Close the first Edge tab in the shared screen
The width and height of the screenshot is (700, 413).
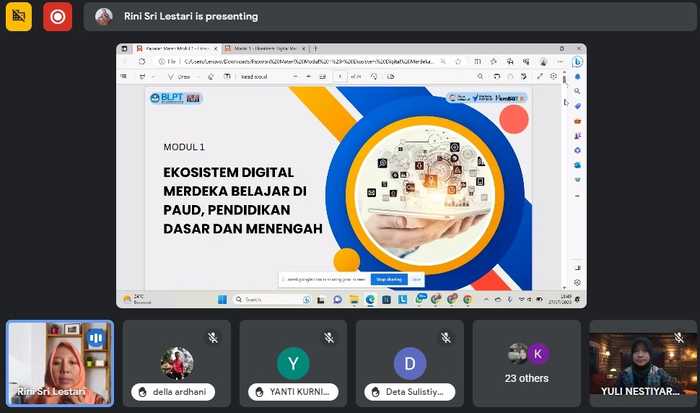216,48
